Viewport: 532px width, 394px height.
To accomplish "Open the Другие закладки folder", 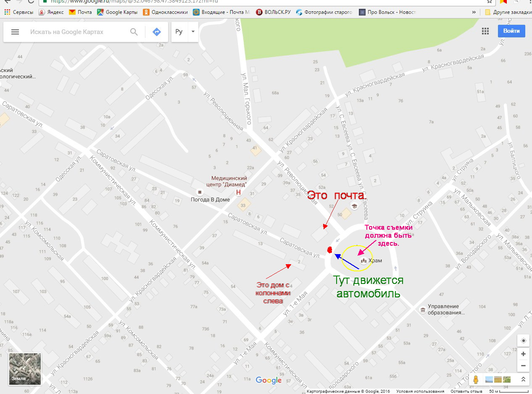I will (x=508, y=12).
